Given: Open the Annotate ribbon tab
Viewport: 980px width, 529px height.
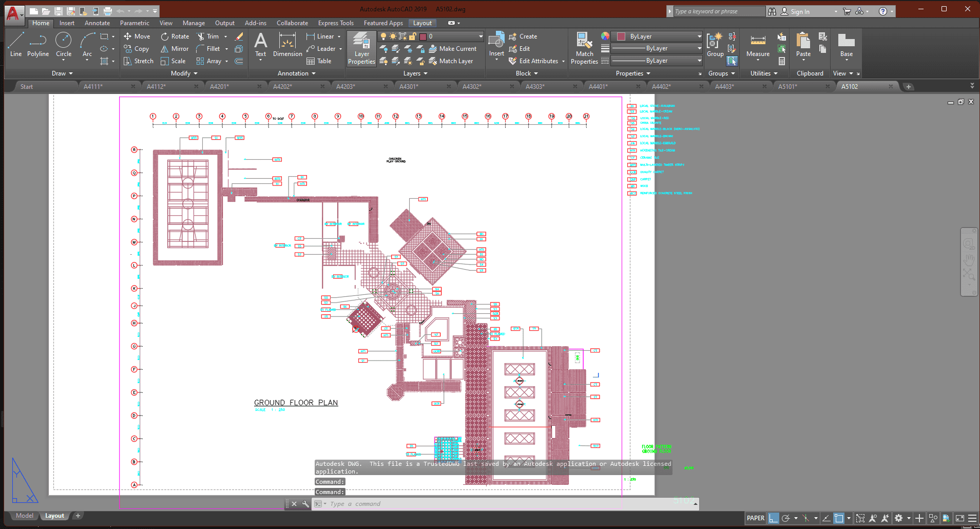Looking at the screenshot, I should click(x=97, y=23).
